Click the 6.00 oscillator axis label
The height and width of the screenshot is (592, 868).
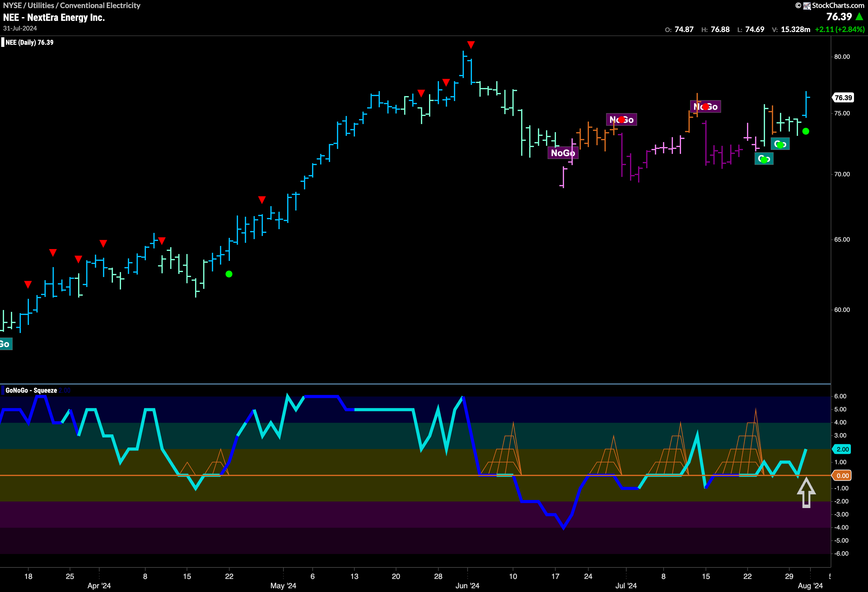[840, 396]
